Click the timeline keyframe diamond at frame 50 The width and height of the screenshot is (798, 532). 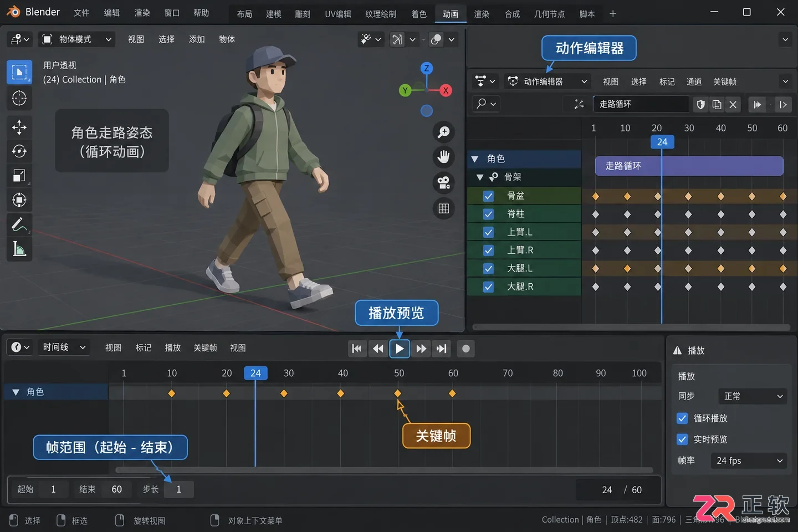coord(397,393)
